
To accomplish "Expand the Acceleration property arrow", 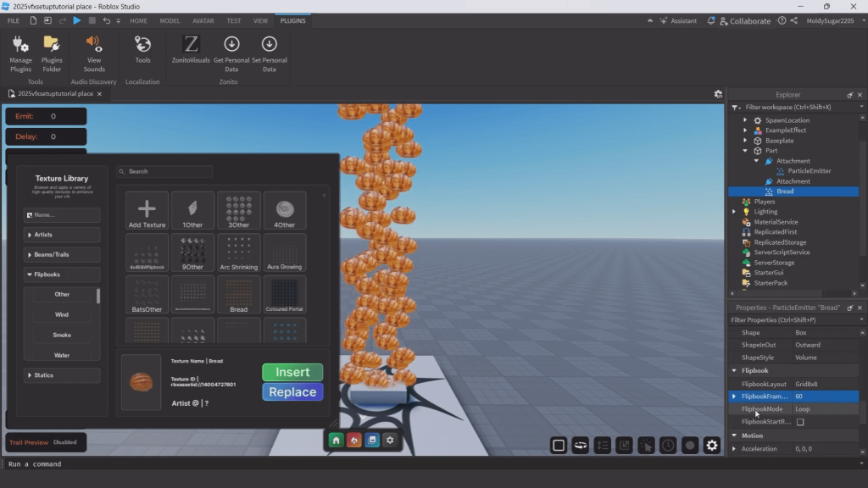I will click(734, 449).
